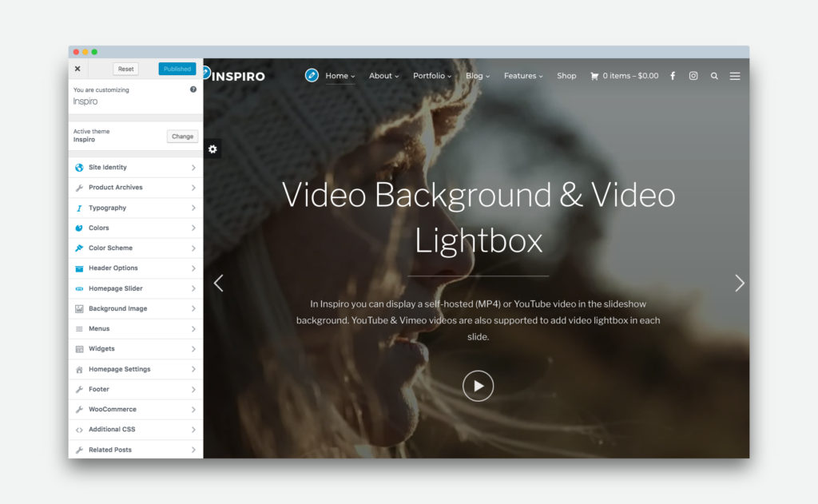Click Change active theme button

[x=183, y=136]
